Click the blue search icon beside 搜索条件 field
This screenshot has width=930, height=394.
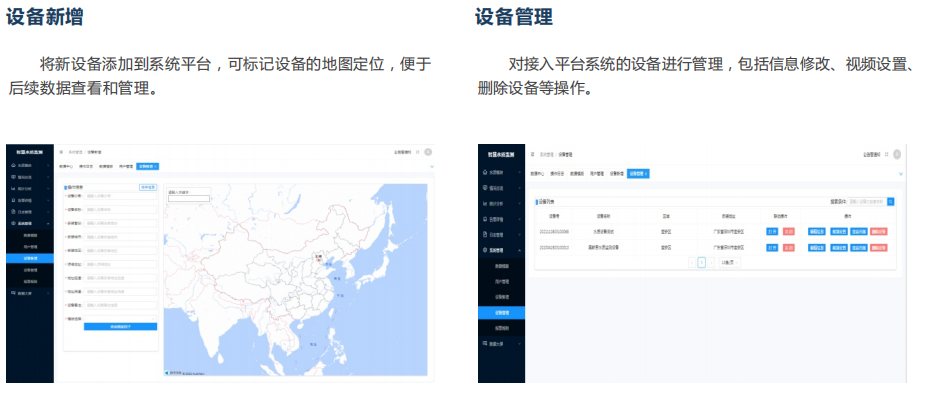(x=890, y=202)
